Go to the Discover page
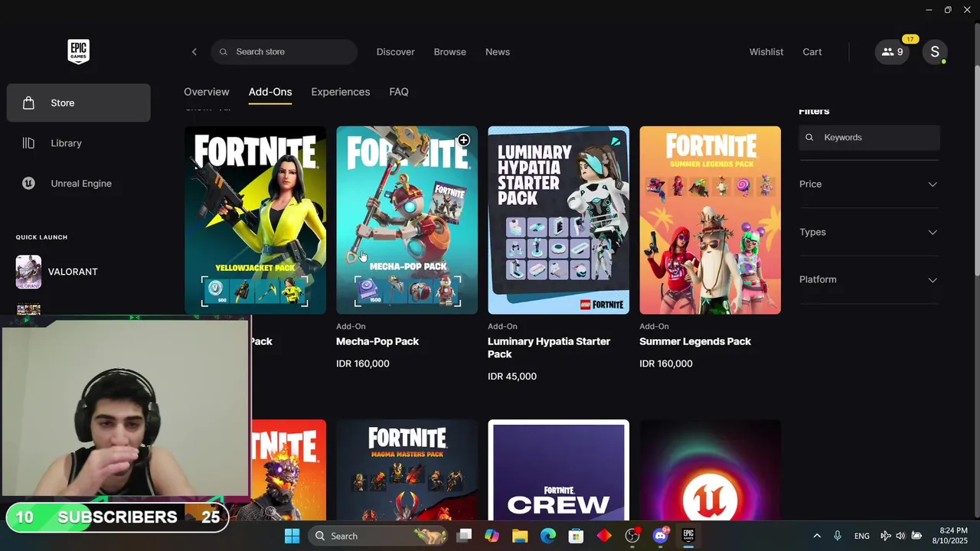The height and width of the screenshot is (551, 980). point(396,52)
